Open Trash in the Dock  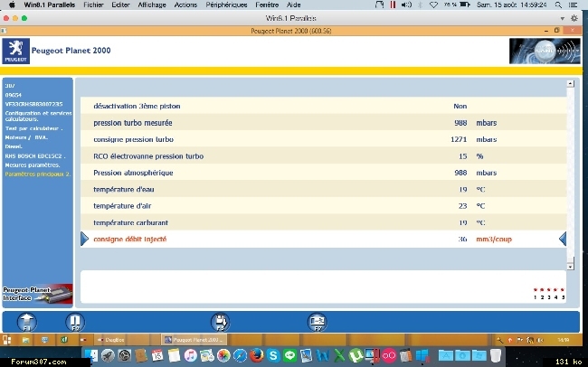(x=496, y=355)
